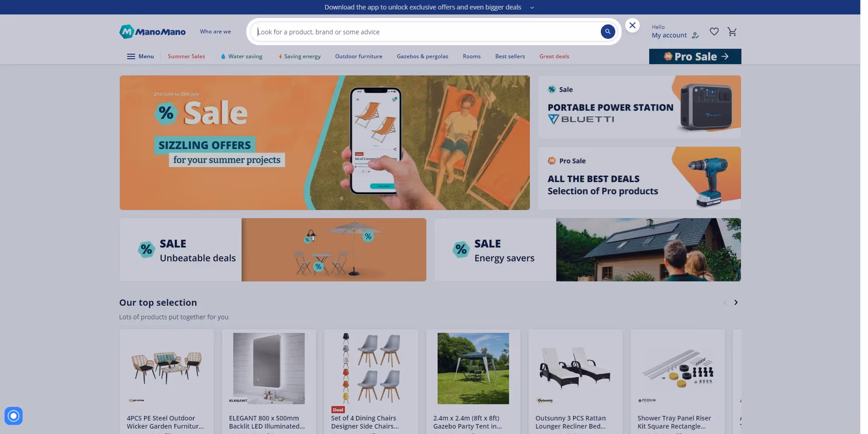868x434 pixels.
Task: Open the Sizzling Offers sale banner
Action: coord(325,143)
